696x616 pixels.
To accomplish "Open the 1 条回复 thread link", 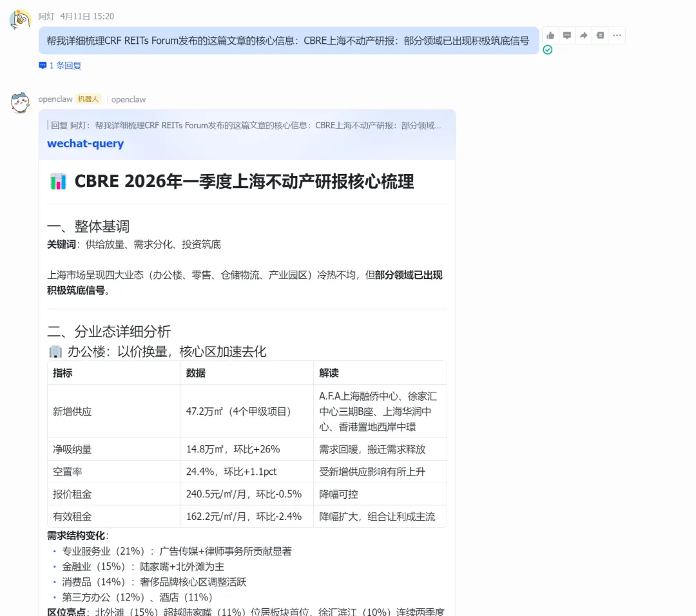I will [60, 66].
